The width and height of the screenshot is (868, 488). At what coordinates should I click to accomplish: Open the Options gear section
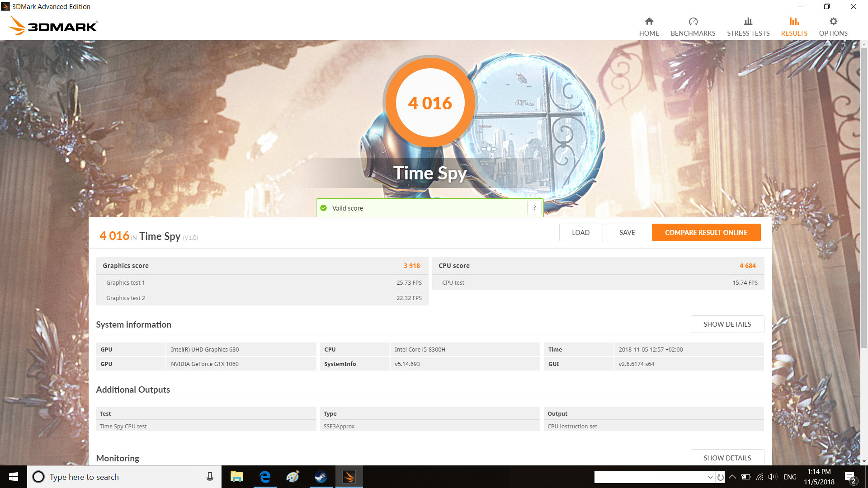point(833,27)
